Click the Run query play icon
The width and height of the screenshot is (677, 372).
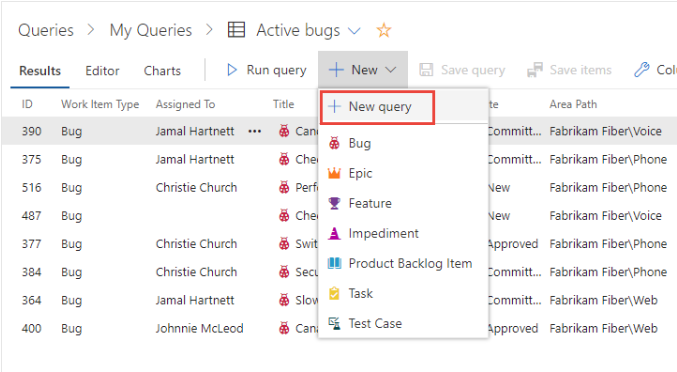pos(232,70)
